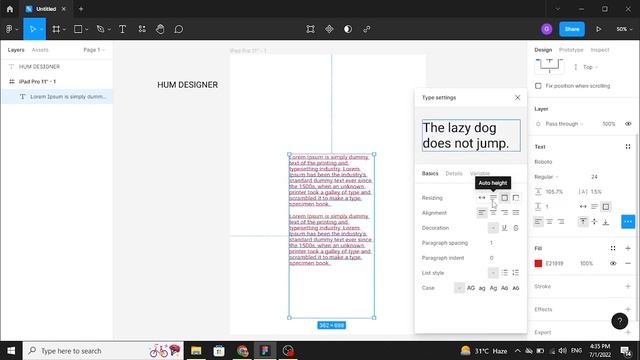640x360 pixels.
Task: Expand the shape tool dropdown arrow
Action: tap(87, 29)
